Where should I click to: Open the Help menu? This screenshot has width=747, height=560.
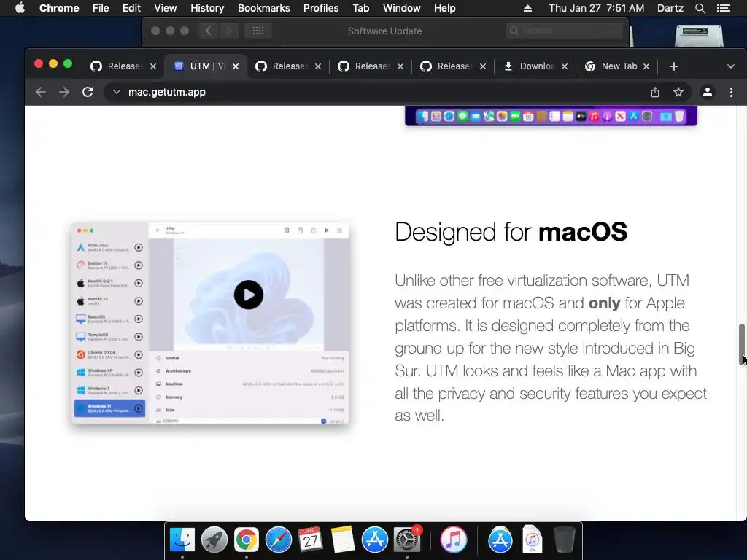tap(444, 8)
